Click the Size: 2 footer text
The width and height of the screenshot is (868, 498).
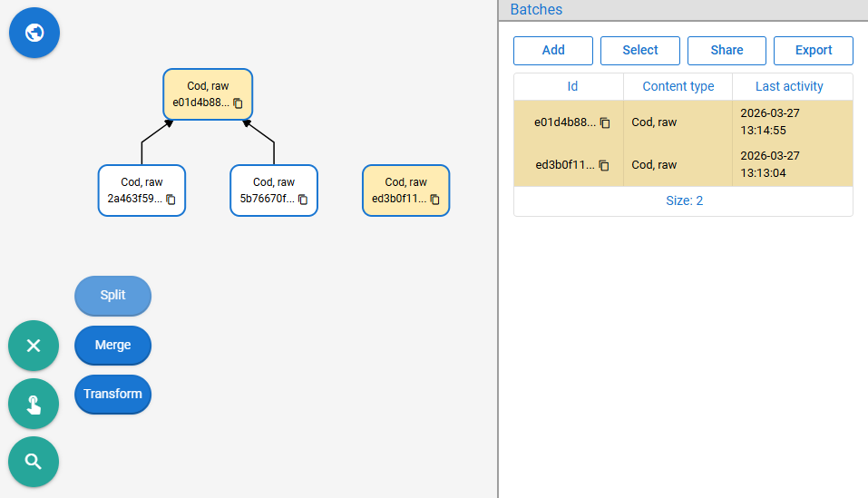pos(684,200)
